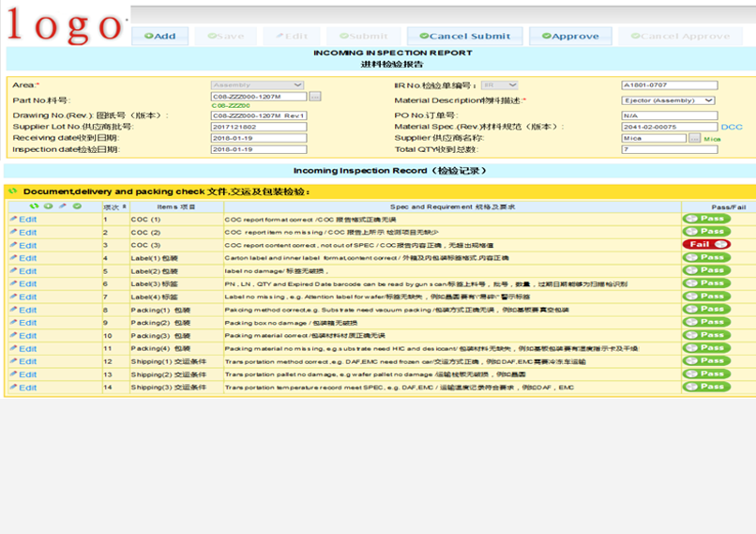Click the section icon beside Document, delivery heading

[13, 191]
